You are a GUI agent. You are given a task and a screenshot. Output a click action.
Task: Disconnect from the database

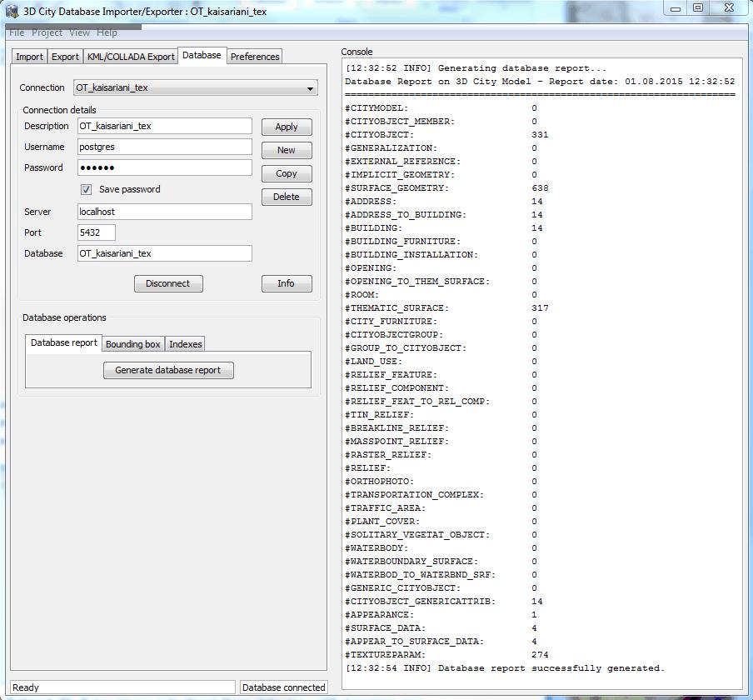[168, 283]
